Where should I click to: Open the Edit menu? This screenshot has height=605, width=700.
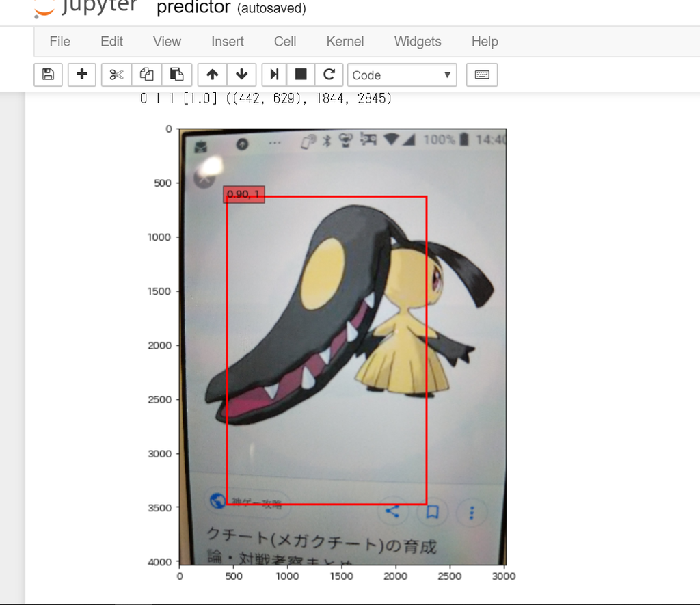tap(111, 42)
